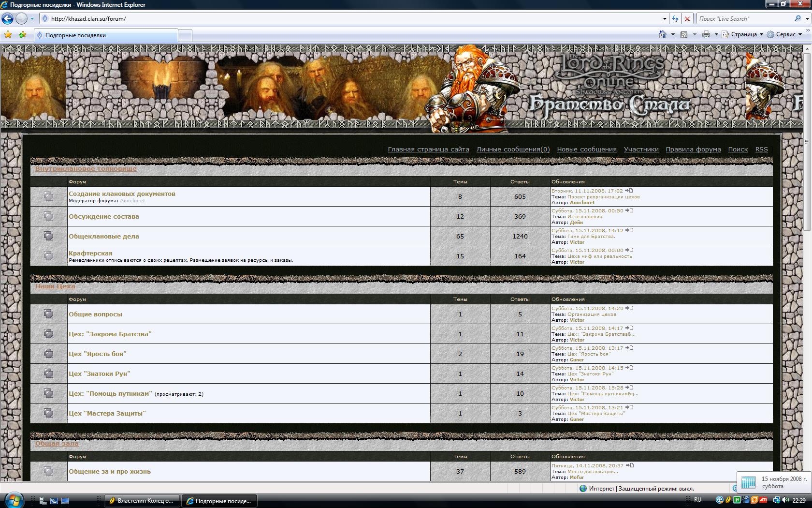Screen dimensions: 812x508
Task: Open Общая зала category heading
Action: (x=57, y=444)
